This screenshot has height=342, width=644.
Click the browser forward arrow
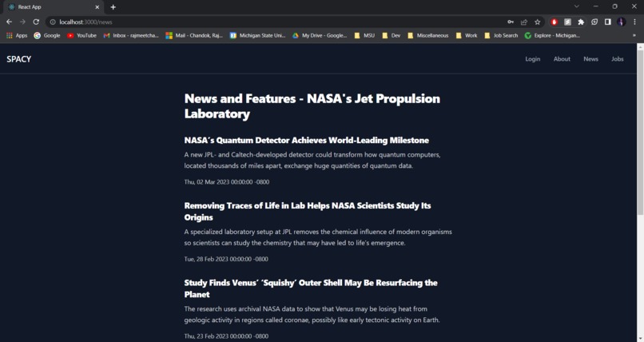pos(22,22)
